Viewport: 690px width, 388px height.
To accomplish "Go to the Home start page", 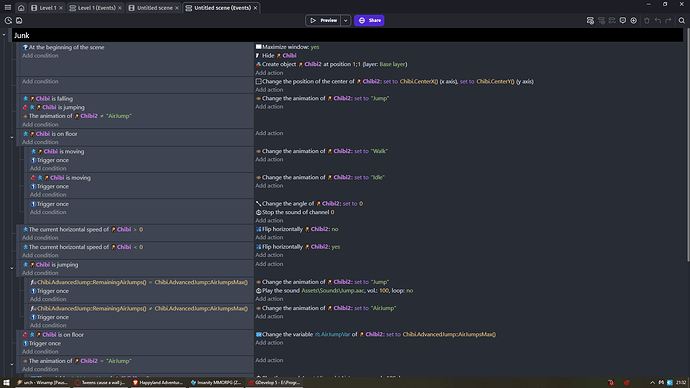I will (21, 7).
